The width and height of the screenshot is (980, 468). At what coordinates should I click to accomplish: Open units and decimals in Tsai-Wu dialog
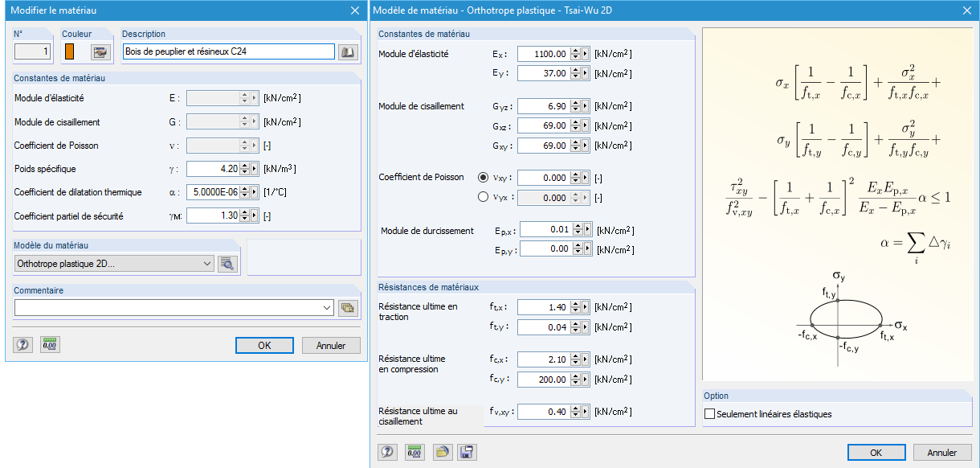pos(414,452)
